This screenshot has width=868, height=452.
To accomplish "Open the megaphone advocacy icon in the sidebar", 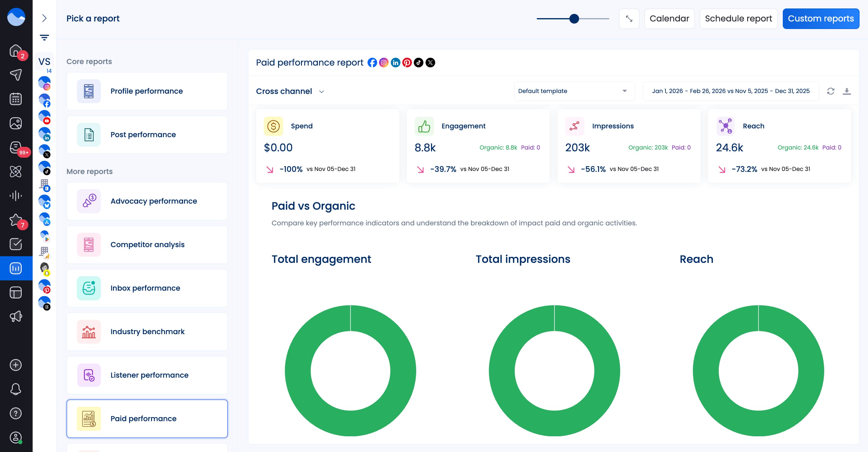I will tap(16, 316).
